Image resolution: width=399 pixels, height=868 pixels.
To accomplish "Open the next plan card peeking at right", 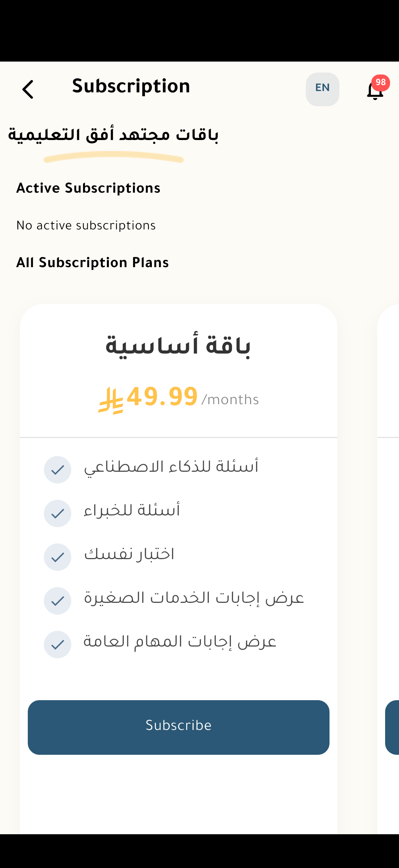I will (389, 371).
